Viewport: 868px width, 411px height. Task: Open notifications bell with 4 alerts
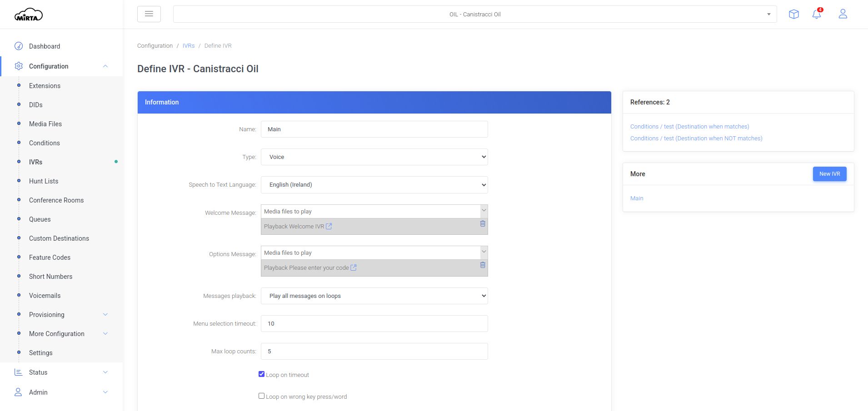[x=817, y=14]
